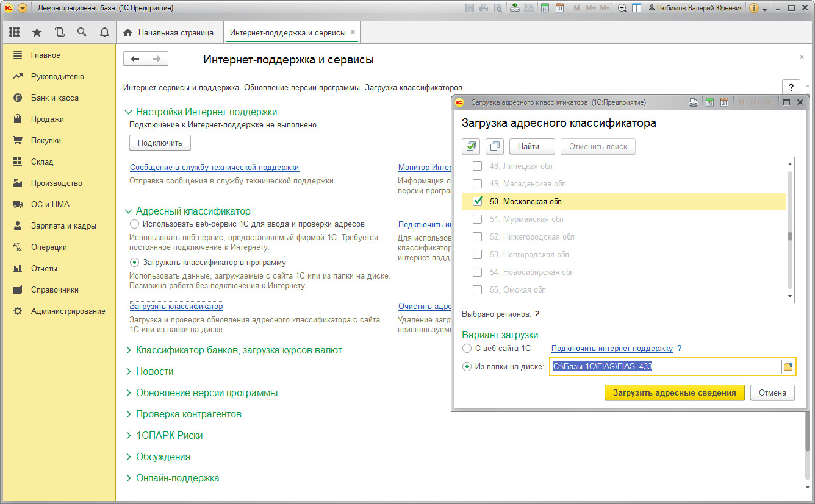Open 'Администрирование' sidebar section
Screen dimensions: 815x504
pos(68,311)
